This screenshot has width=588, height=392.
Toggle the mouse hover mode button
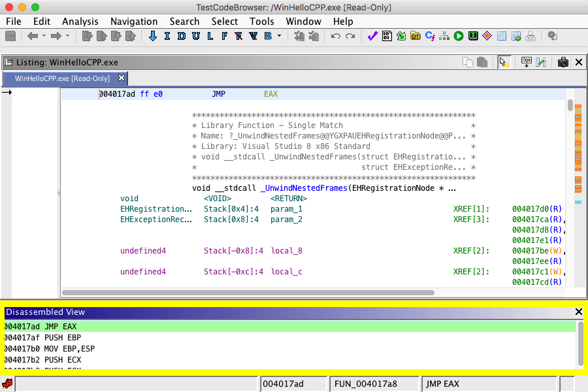[x=503, y=62]
